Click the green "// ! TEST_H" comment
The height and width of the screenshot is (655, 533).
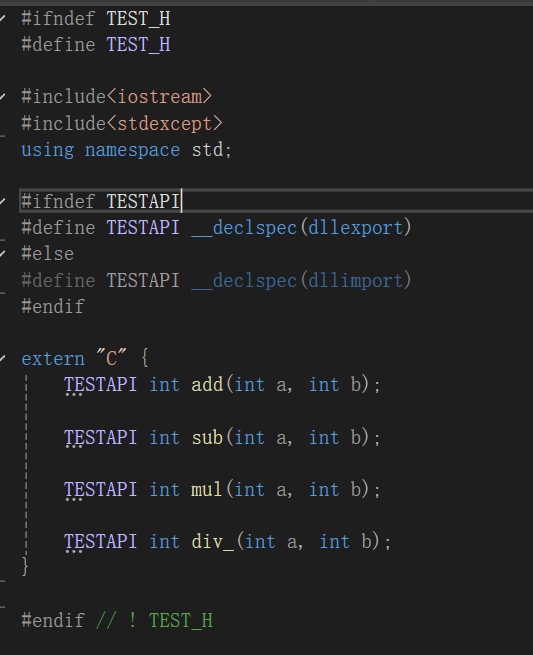(154, 620)
